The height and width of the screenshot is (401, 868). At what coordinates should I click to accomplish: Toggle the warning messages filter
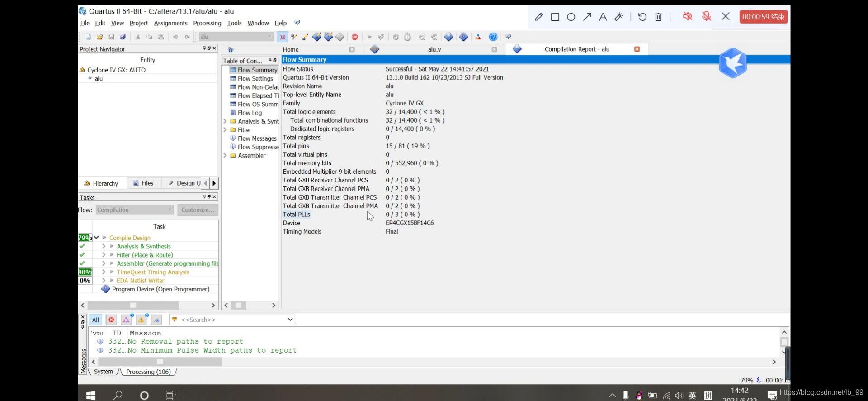click(141, 320)
